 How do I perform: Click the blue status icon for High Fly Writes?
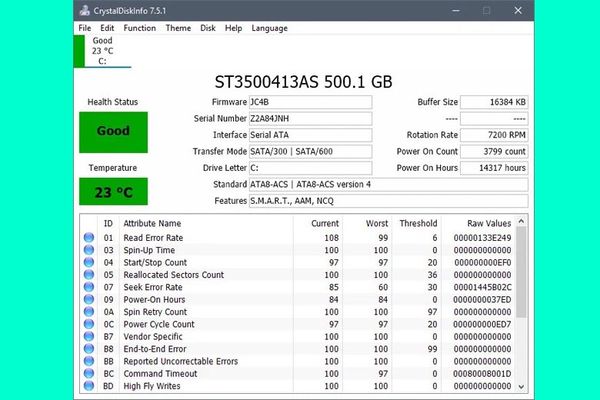[88, 386]
